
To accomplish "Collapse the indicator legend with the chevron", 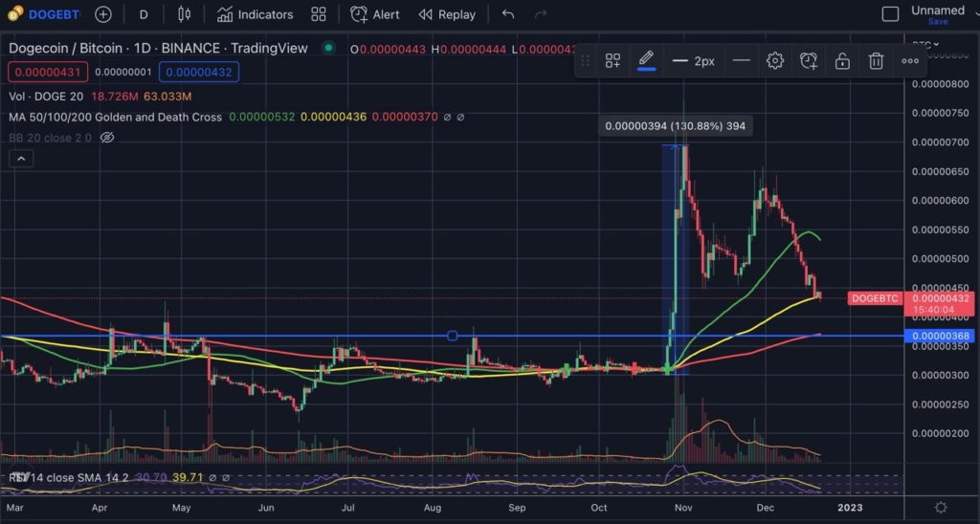I will [18, 159].
